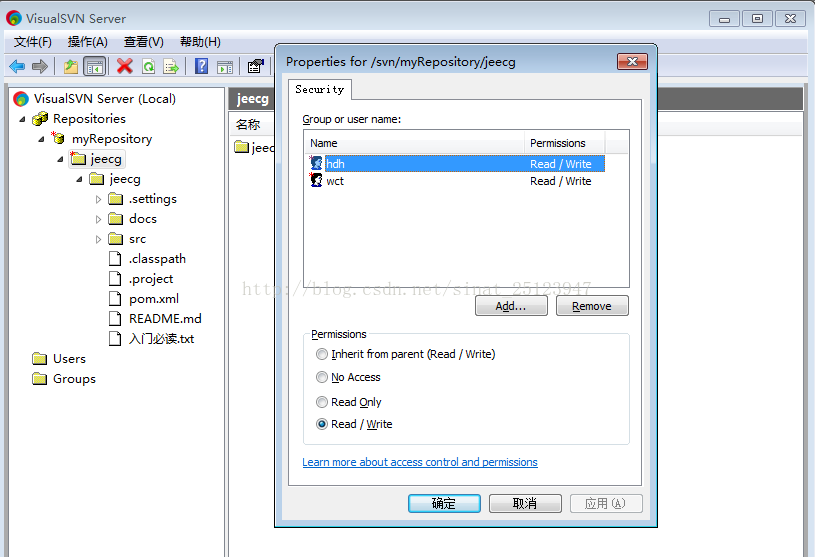Click the wct user icon
815x557 pixels.
point(316,180)
